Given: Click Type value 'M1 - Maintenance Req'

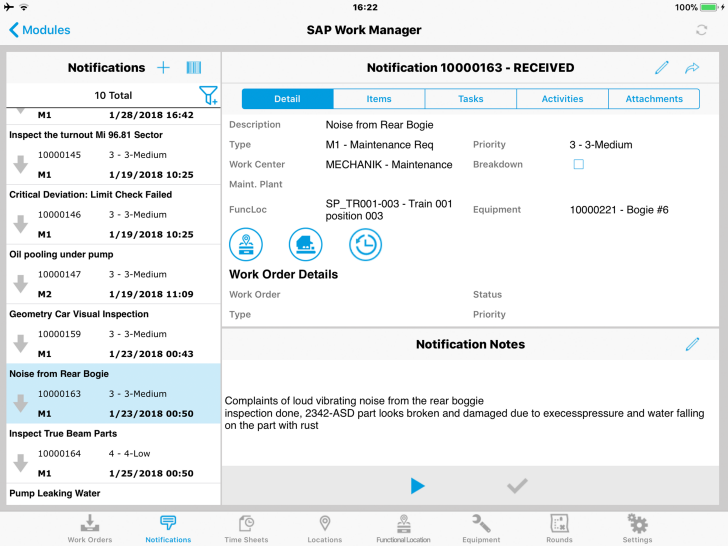Looking at the screenshot, I should tap(379, 145).
